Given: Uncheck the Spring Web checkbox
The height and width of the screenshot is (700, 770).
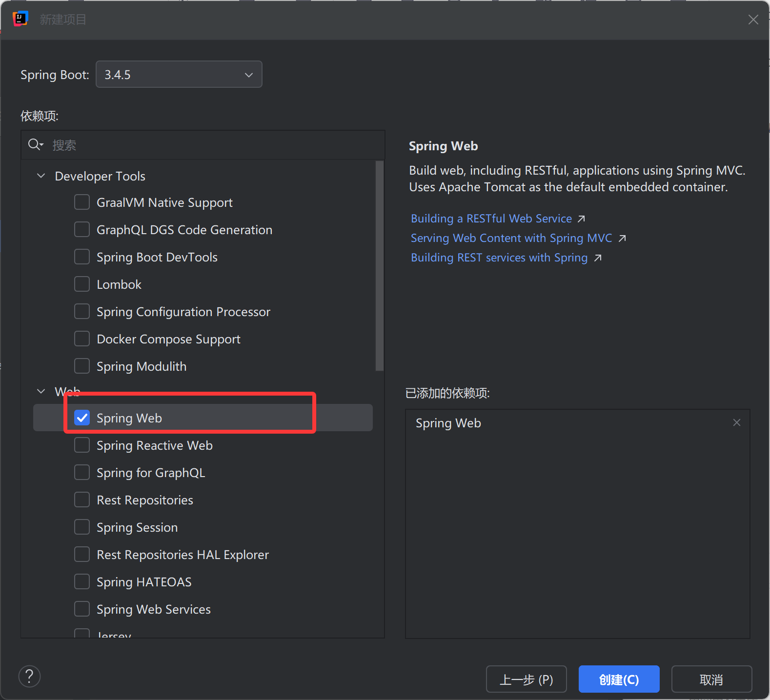Looking at the screenshot, I should [x=82, y=418].
